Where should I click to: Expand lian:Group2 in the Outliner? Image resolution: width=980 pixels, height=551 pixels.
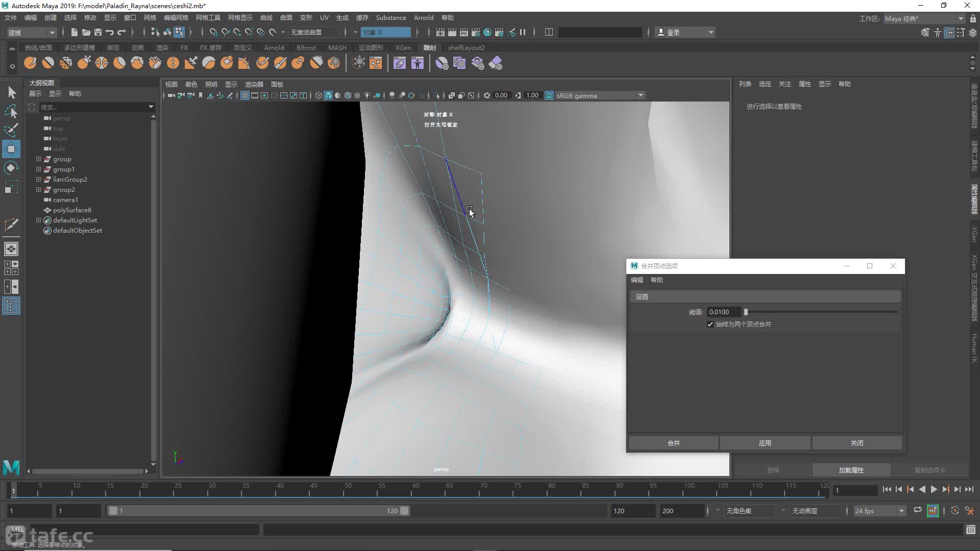click(x=38, y=180)
